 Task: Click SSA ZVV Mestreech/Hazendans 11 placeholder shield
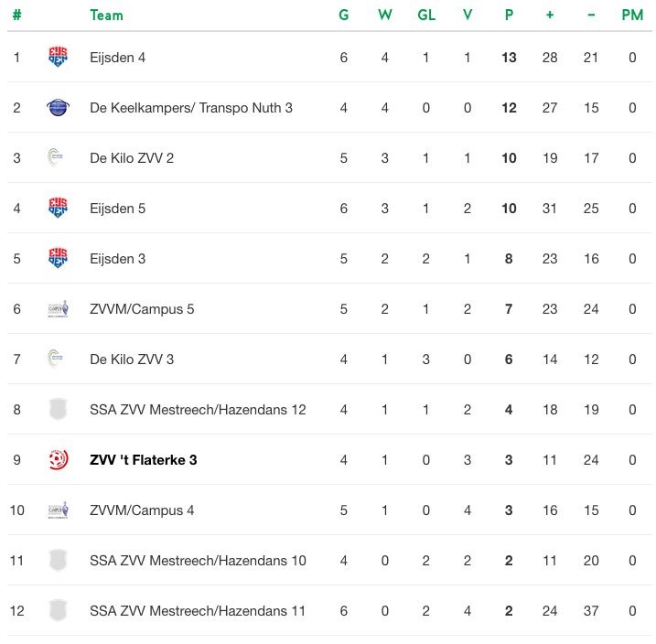pos(58,610)
